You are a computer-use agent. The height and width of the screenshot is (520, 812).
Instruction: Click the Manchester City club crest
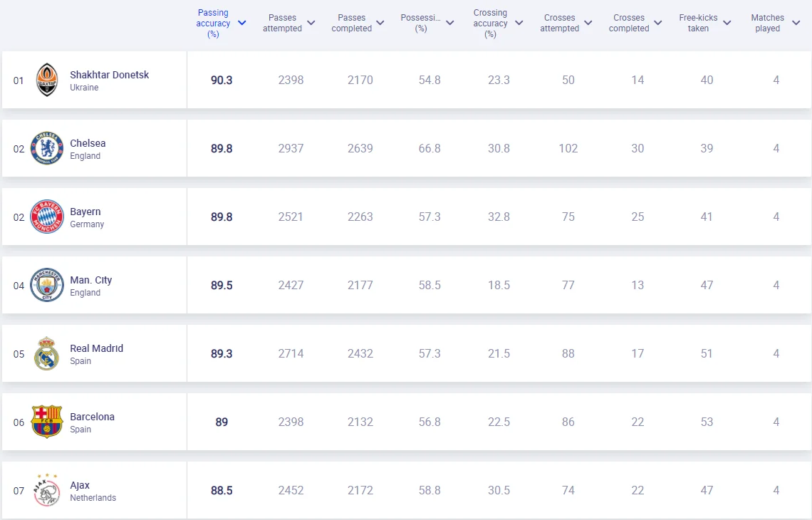click(47, 285)
